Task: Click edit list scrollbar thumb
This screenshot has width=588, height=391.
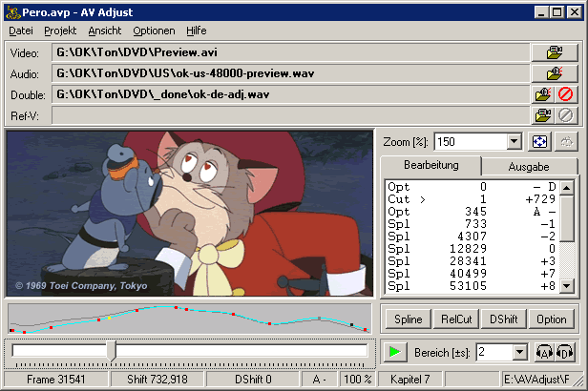Action: click(x=567, y=218)
